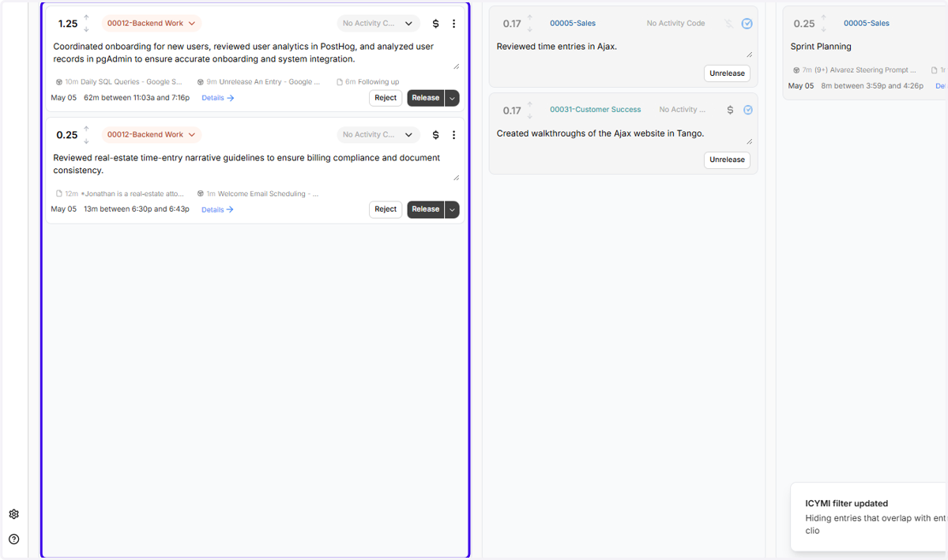948x560 pixels.
Task: Expand Release options arrow on the 62m entry
Action: tap(452, 98)
